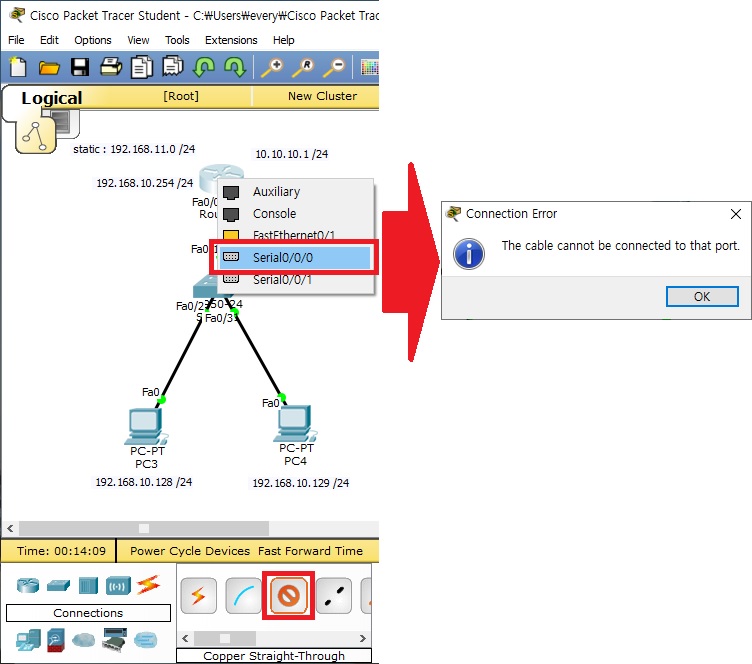Viewport: 752px width, 664px height.
Task: Click the [Root] navigation button
Action: click(x=181, y=96)
